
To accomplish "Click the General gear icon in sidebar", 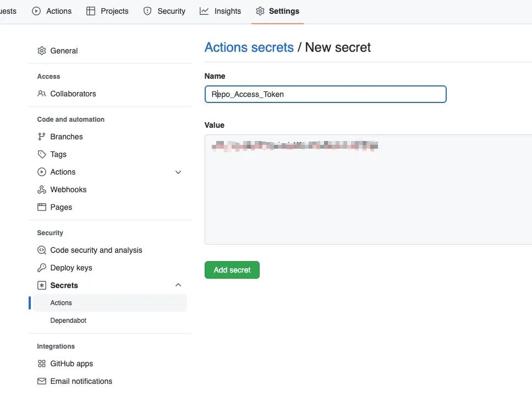I will [x=42, y=51].
